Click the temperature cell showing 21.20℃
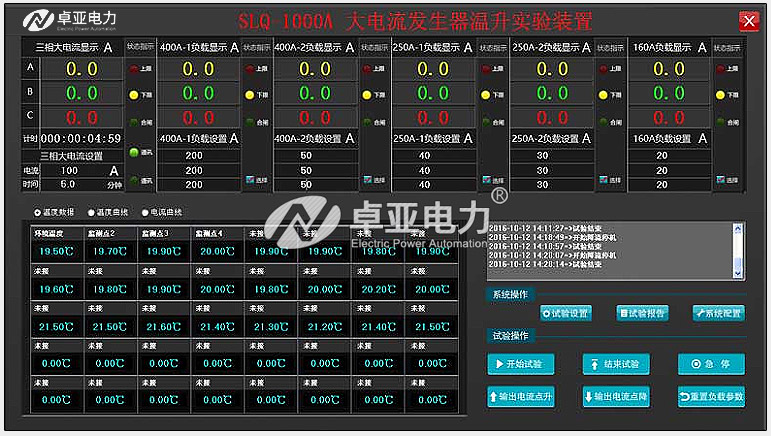Screen dimensions: 771x436 pos(325,327)
